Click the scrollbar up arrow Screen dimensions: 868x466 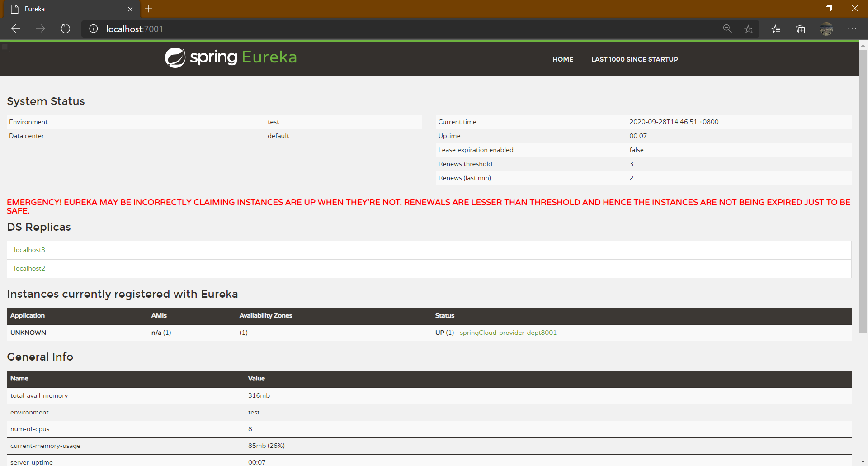point(863,46)
